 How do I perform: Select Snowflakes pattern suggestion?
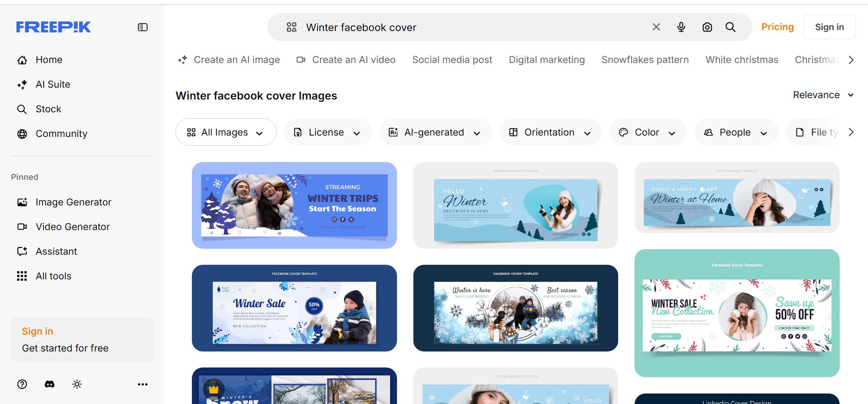[x=645, y=60]
